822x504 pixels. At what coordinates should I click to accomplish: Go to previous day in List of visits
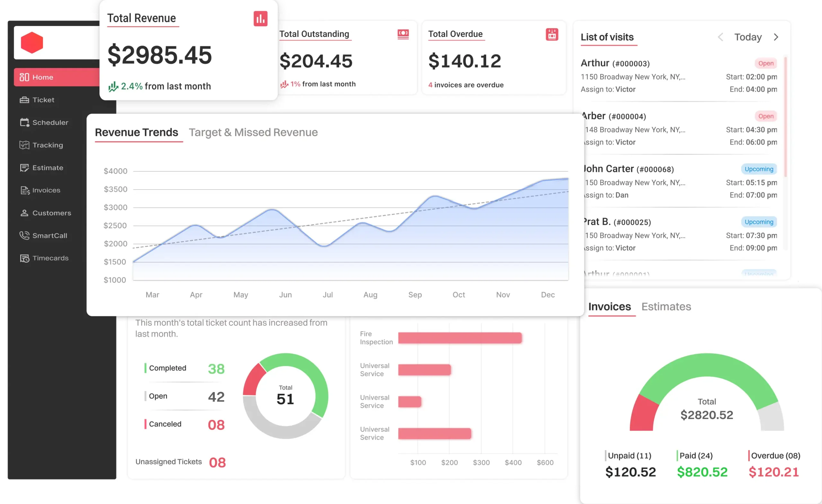click(x=720, y=37)
